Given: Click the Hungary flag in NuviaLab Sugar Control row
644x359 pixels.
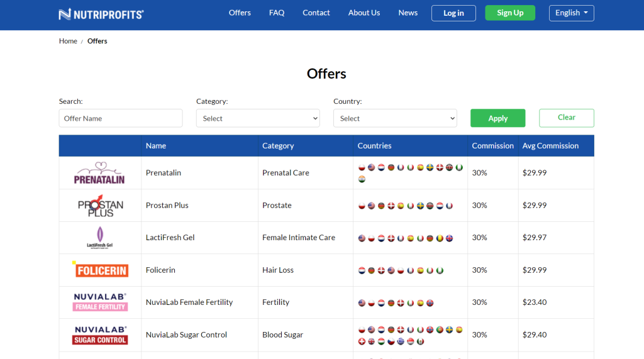Looking at the screenshot, I should [x=381, y=341].
